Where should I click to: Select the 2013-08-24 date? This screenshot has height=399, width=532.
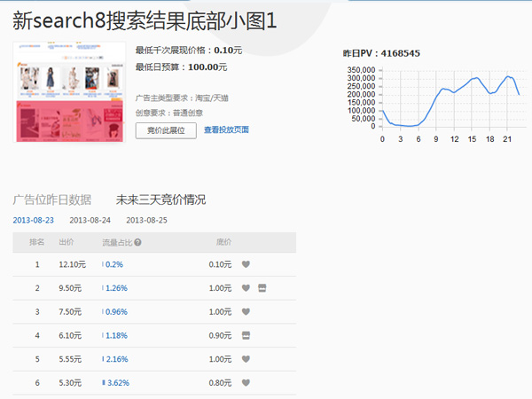coord(90,220)
